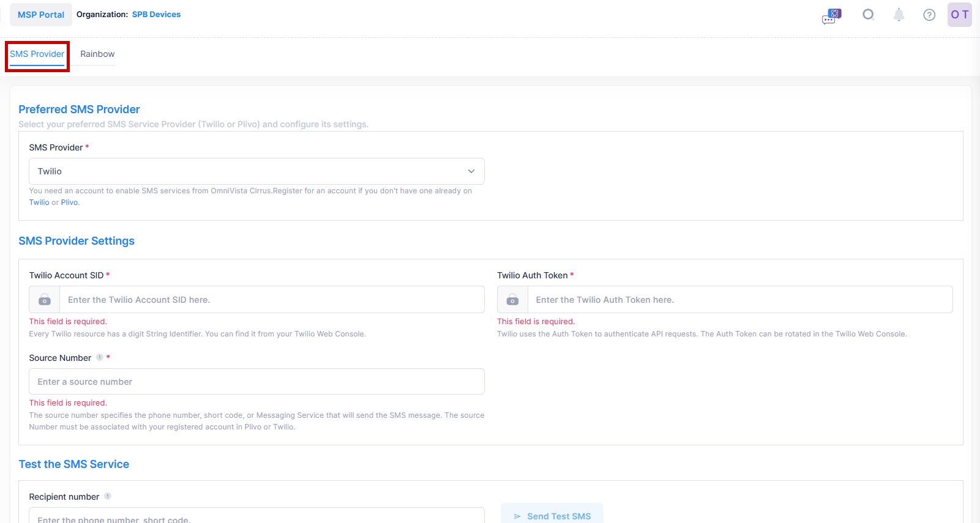Follow the Plivo registration link
Screen dimensions: 980x523
[x=69, y=202]
